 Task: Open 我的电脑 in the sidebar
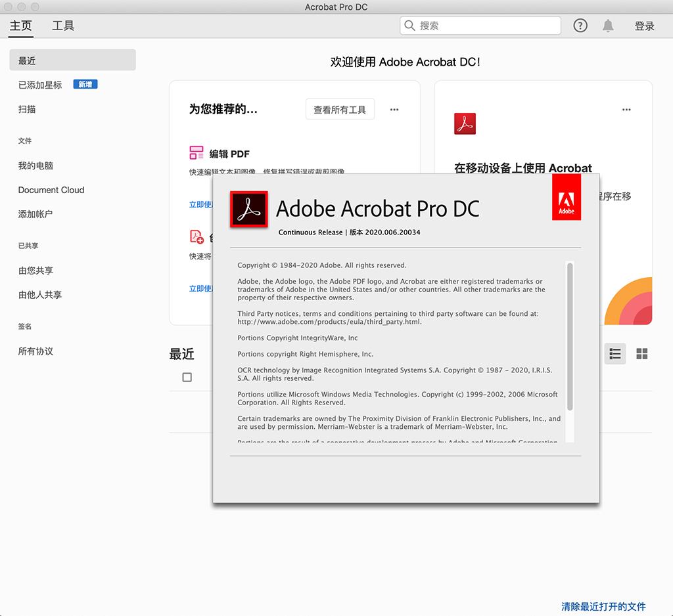[35, 165]
